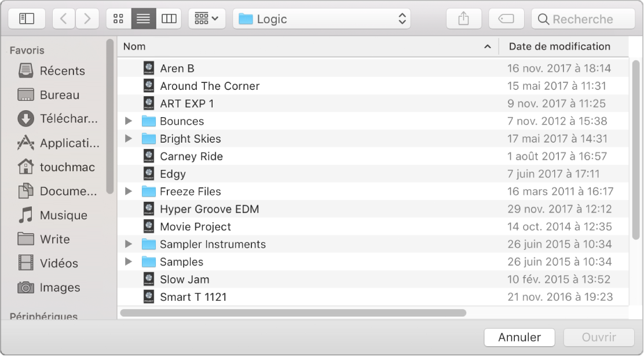644x356 pixels.
Task: Open the Write folder in sidebar
Action: 44,239
